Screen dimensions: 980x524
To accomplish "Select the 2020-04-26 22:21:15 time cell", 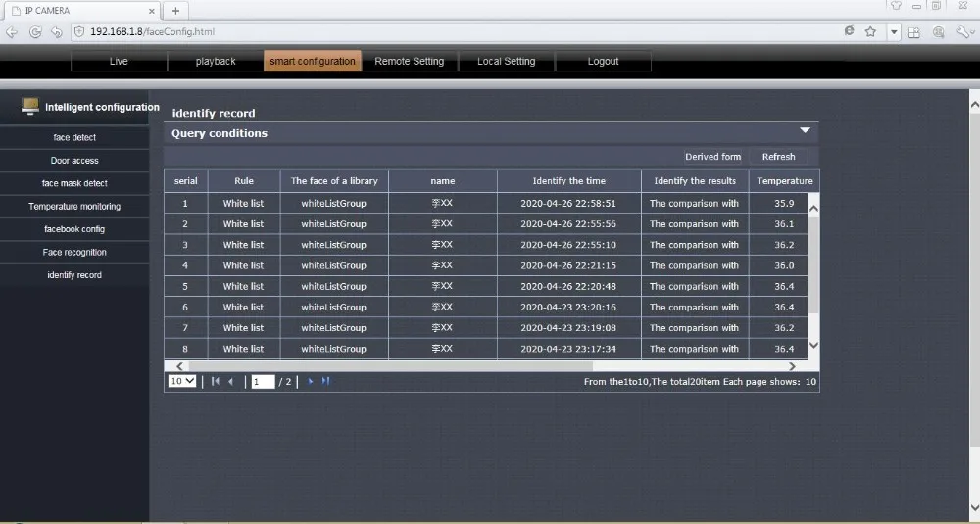I will click(x=568, y=265).
